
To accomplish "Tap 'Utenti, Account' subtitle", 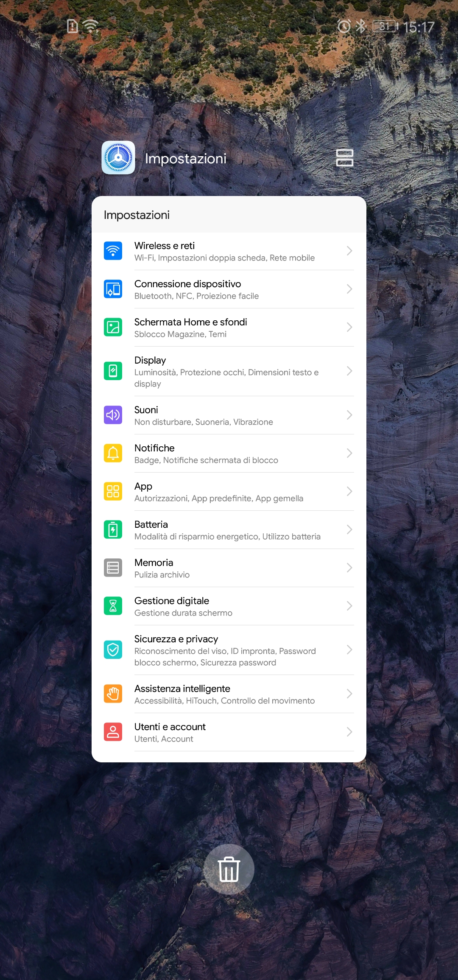I will tap(164, 739).
